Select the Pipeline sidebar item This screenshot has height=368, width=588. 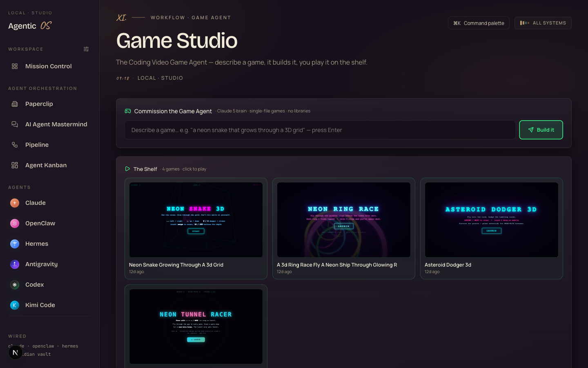(x=50, y=145)
